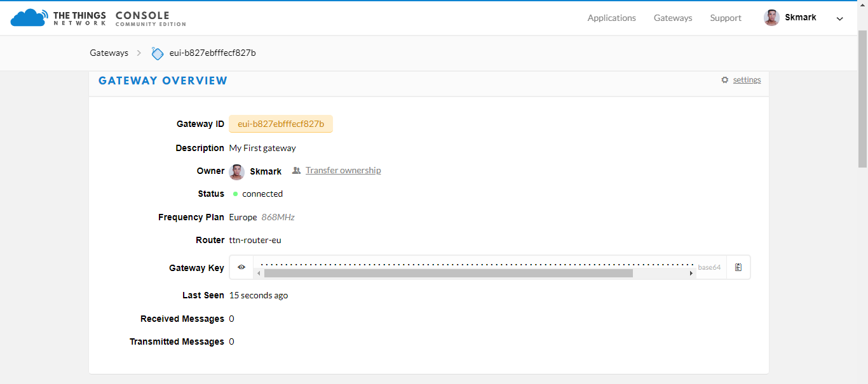Viewport: 868px width, 384px height.
Task: Click the Transmitted Messages label
Action: click(x=177, y=341)
